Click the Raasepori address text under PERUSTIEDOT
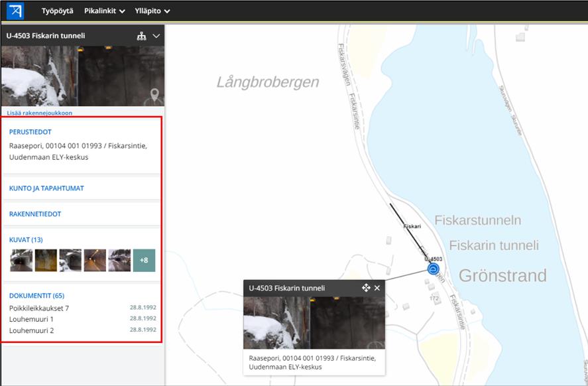 [78, 152]
